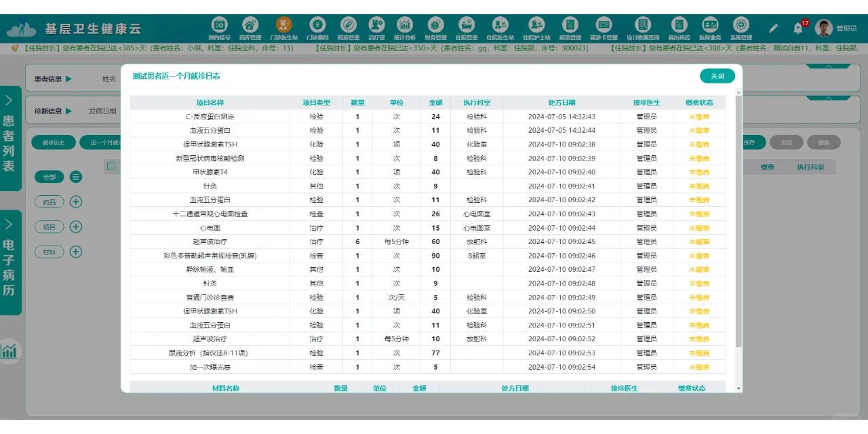The image size is (868, 434).
Task: Click the plus icon beside 药品
Action: click(x=76, y=201)
